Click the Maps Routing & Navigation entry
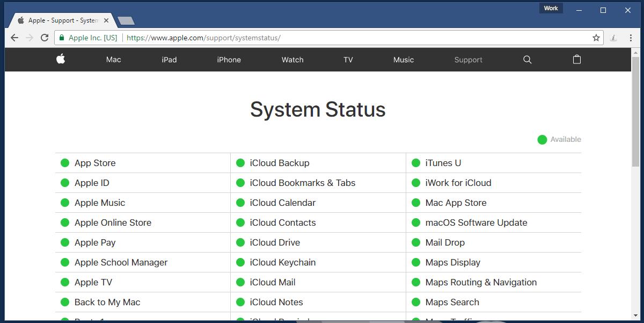 [x=481, y=282]
